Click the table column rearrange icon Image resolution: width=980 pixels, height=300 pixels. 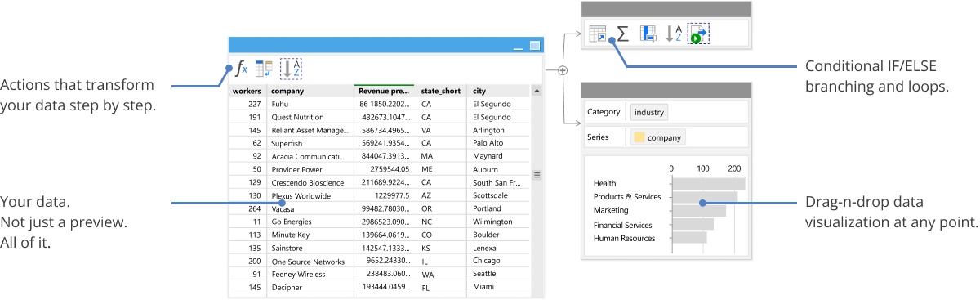click(x=265, y=69)
